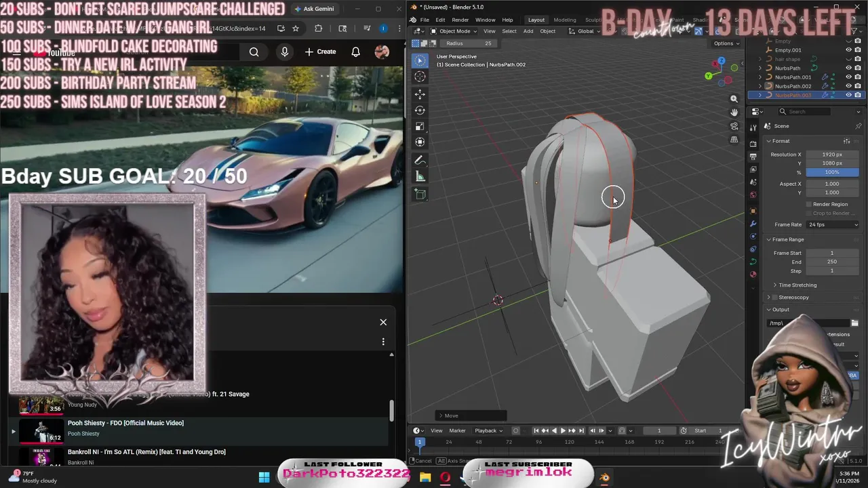Click the YouTube Create button
Viewport: 868px width, 488px height.
click(320, 52)
